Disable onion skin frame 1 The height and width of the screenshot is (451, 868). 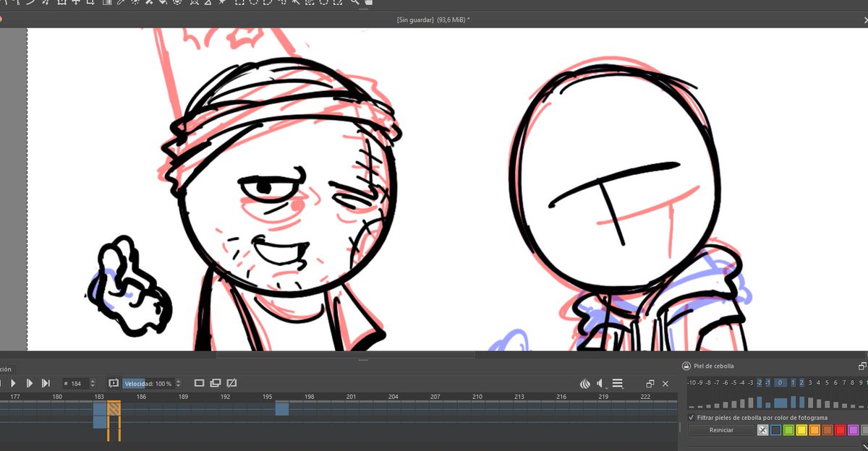793,382
